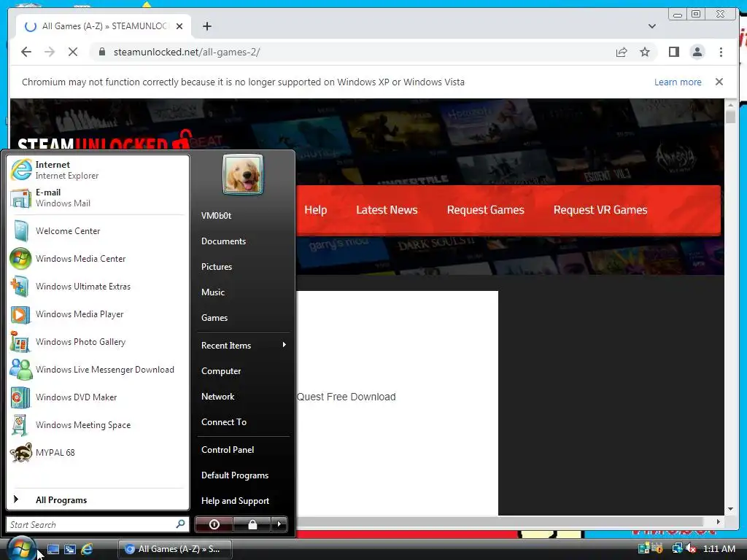The width and height of the screenshot is (747, 560).
Task: Click Show Desktop in quick launch
Action: (x=53, y=549)
